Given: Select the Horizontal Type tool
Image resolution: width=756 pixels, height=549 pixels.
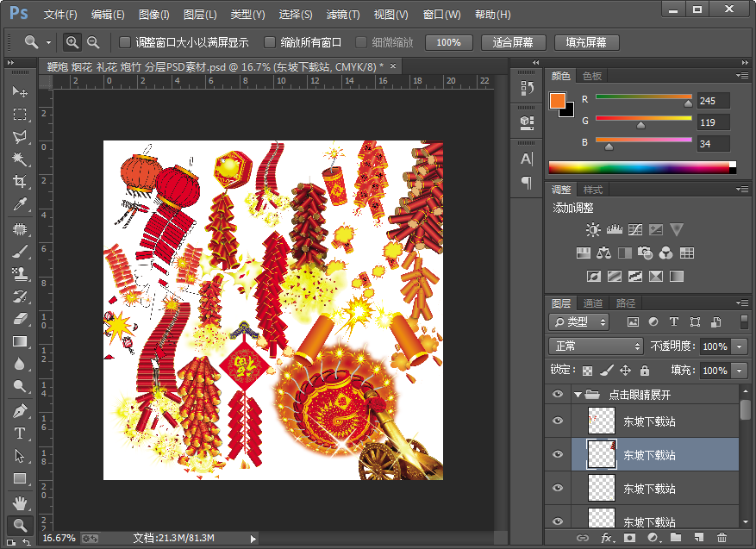Looking at the screenshot, I should click(x=19, y=434).
